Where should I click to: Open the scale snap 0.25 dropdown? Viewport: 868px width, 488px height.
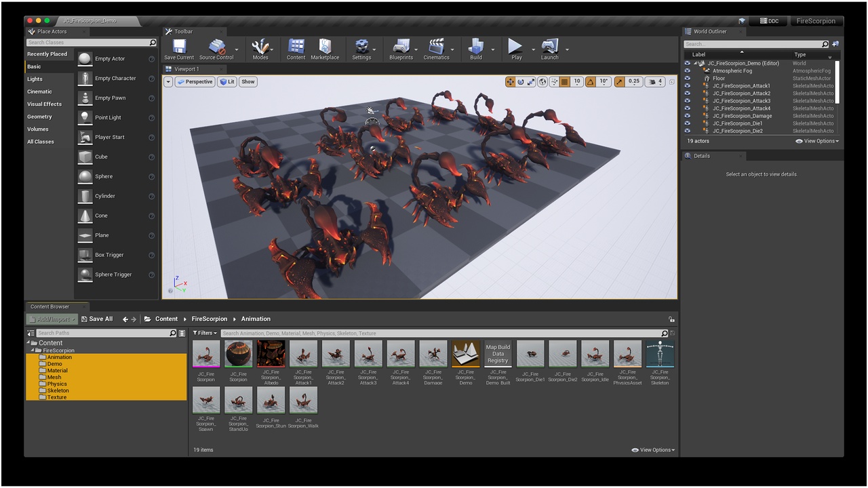633,81
